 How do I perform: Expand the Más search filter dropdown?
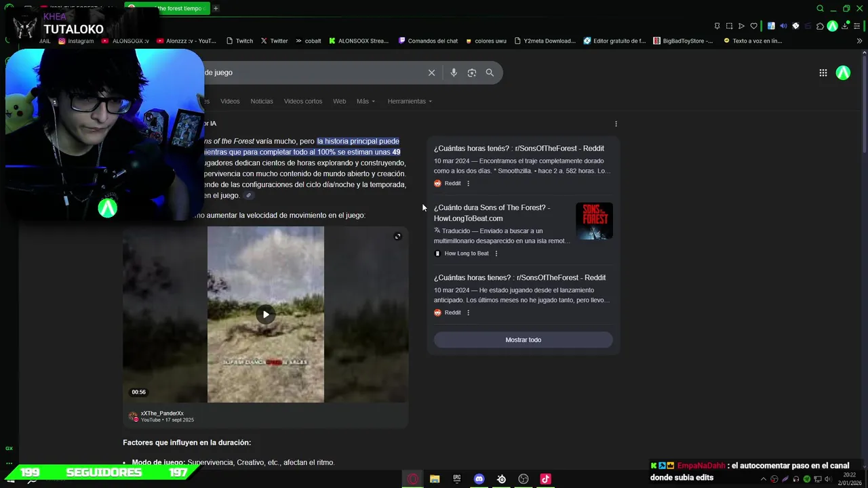[366, 101]
